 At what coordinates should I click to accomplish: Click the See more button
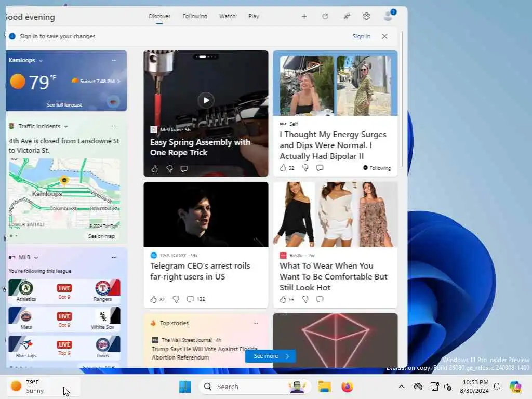click(270, 356)
